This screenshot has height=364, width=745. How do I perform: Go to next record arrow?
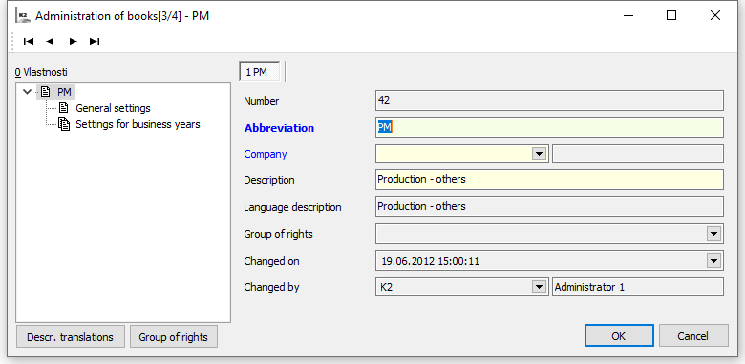pos(73,42)
